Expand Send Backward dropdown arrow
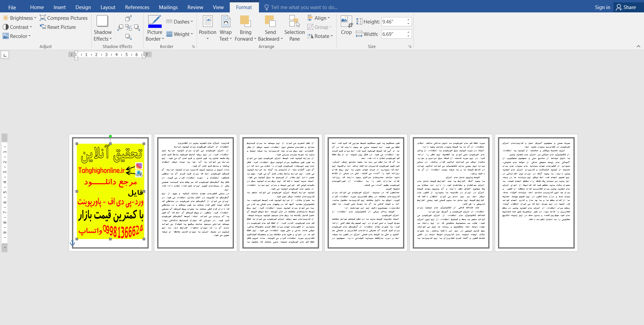The height and width of the screenshot is (325, 644). coord(282,39)
